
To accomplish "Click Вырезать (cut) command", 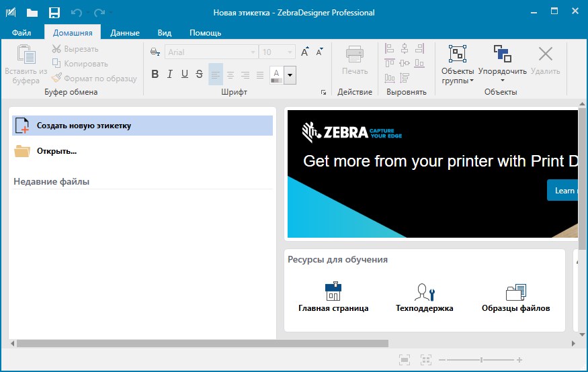I will point(75,49).
